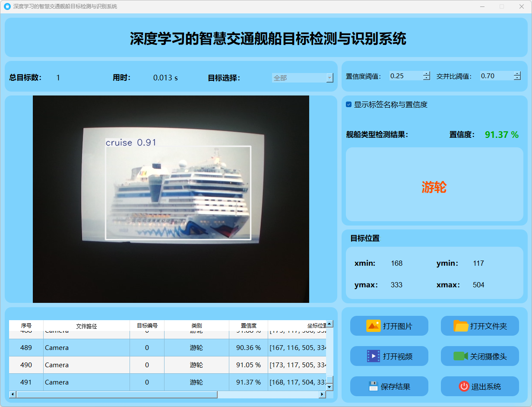Click the film icon on 打开视频 button
The height and width of the screenshot is (407, 532).
tap(373, 356)
